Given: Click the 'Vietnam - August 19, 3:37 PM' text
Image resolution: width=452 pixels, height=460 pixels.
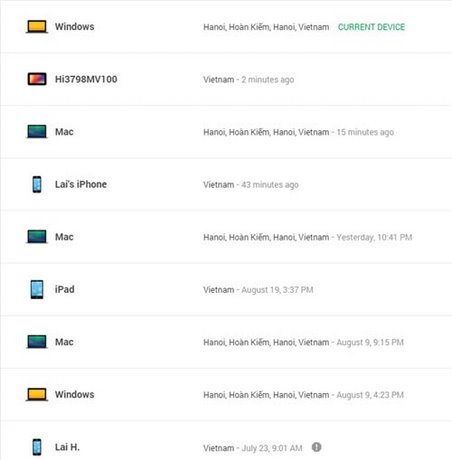Looking at the screenshot, I should coord(258,290).
